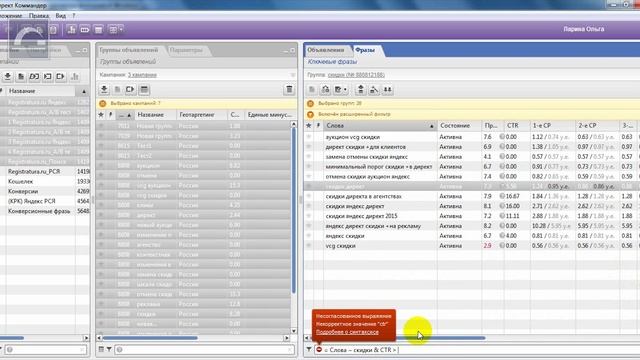Click the ad groups filter input field
640x360 pixels.
click(x=204, y=350)
